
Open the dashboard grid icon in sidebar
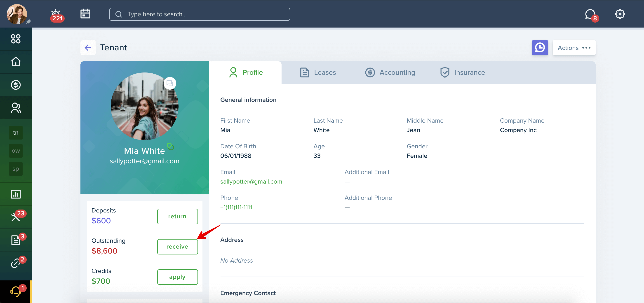pos(16,39)
